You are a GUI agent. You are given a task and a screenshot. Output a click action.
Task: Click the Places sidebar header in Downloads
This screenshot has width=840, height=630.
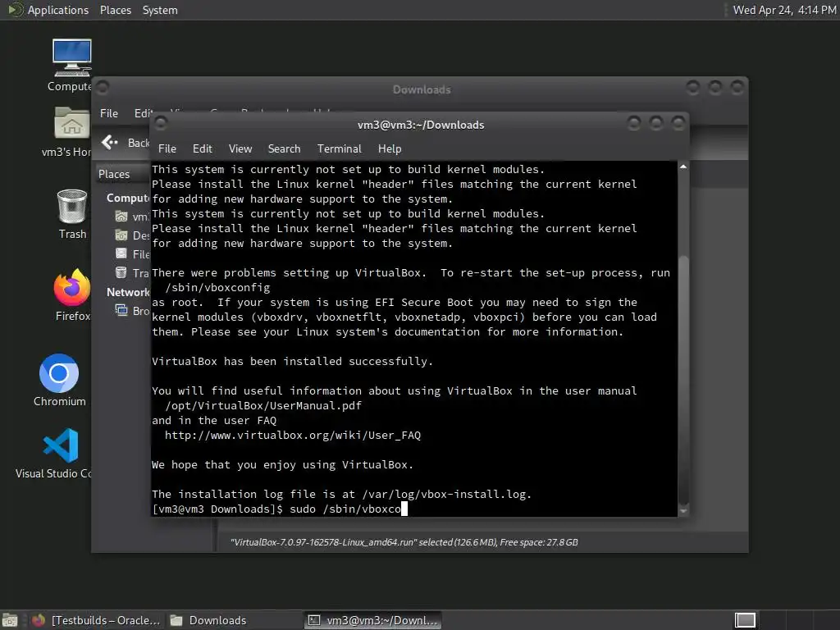point(114,174)
